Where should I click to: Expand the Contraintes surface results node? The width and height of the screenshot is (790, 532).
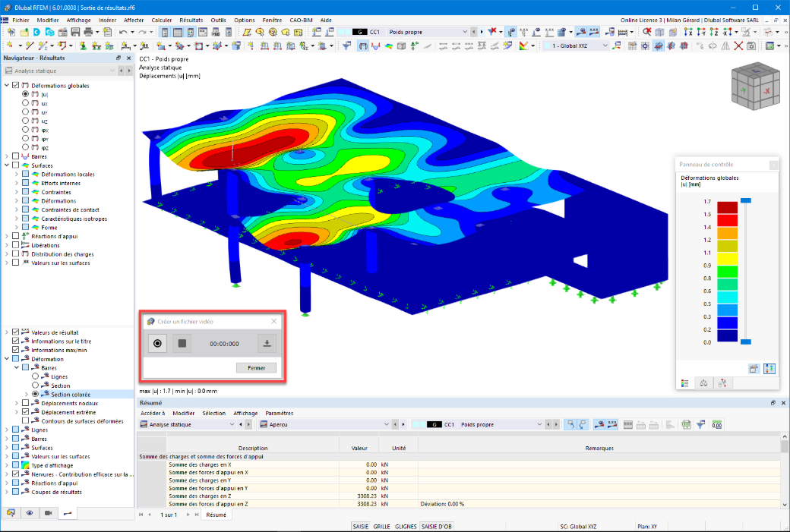[17, 192]
